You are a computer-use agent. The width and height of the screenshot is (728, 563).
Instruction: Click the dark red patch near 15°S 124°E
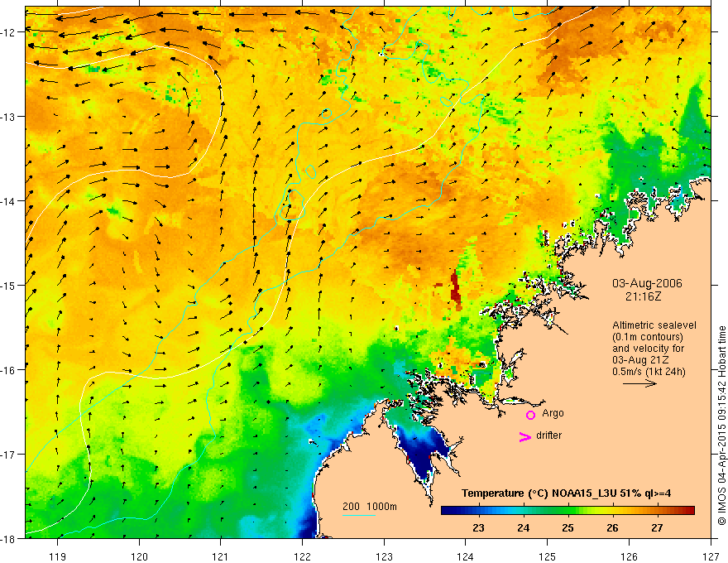[x=454, y=288]
